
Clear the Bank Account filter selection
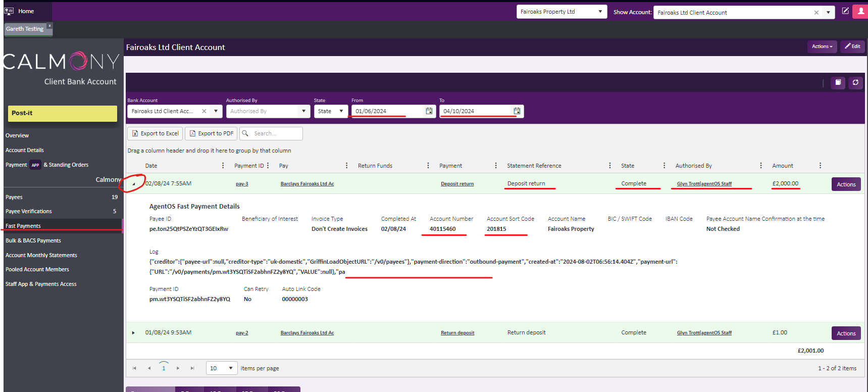coord(204,111)
